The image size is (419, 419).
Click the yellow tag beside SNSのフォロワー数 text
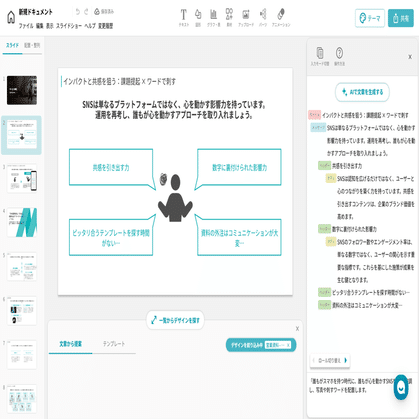click(x=331, y=242)
